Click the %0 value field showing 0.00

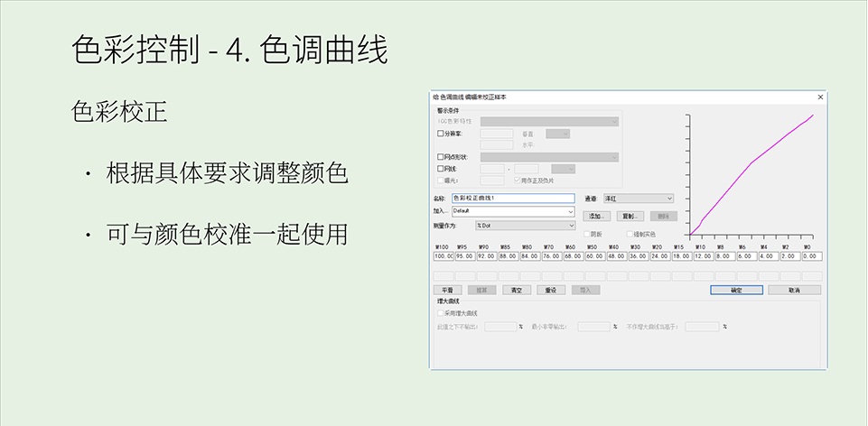pos(811,256)
